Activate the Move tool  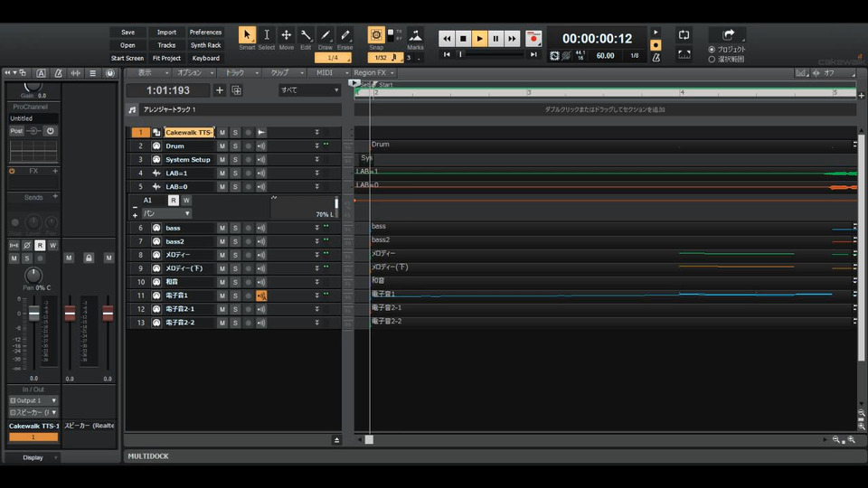coord(286,36)
